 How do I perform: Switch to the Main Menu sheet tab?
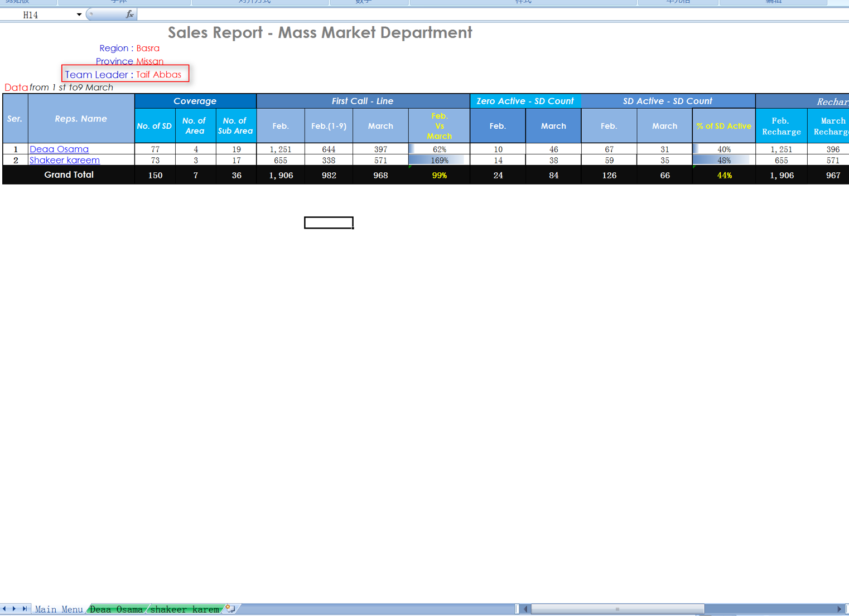coord(59,609)
